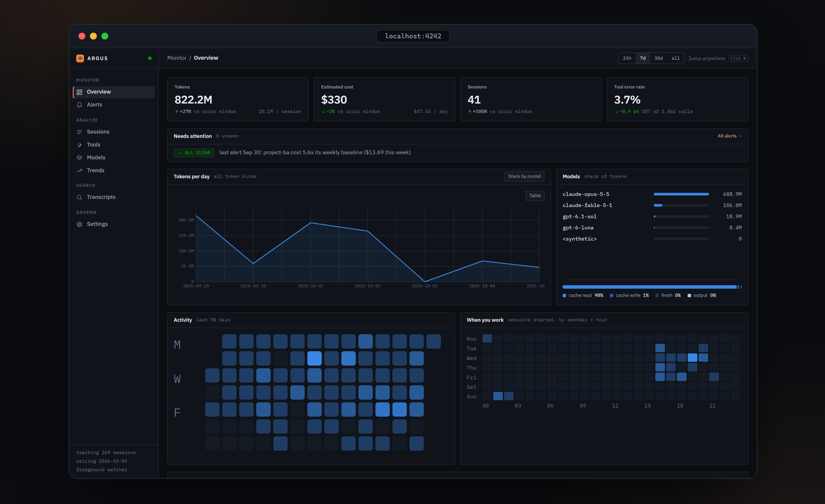The width and height of the screenshot is (825, 504).
Task: Click the Sessions 41 stat card
Action: pos(531,99)
